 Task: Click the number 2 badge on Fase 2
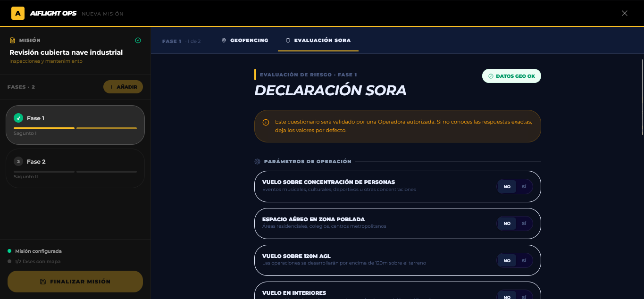[x=18, y=161]
